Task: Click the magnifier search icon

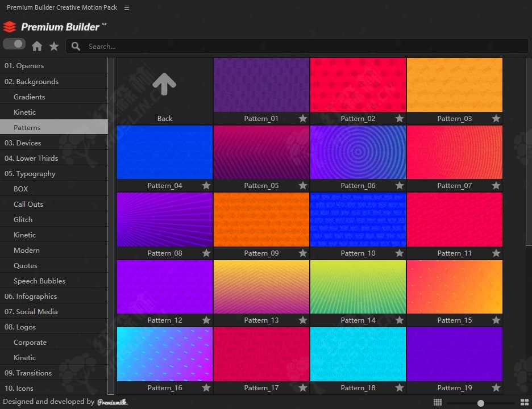Action: pyautogui.click(x=76, y=47)
